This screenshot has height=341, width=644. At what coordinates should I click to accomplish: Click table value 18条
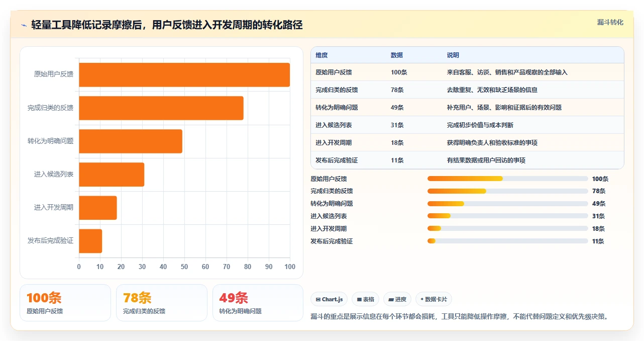tap(397, 143)
